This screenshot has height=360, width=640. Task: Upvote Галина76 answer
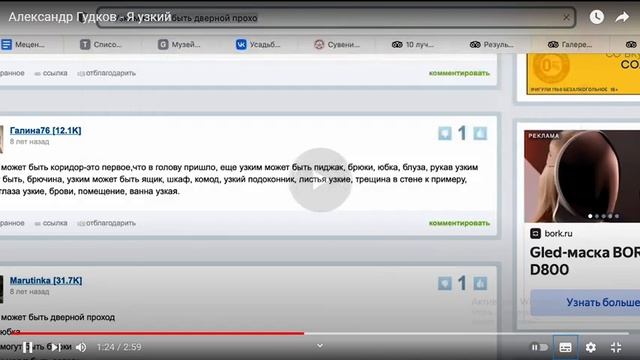tap(480, 133)
